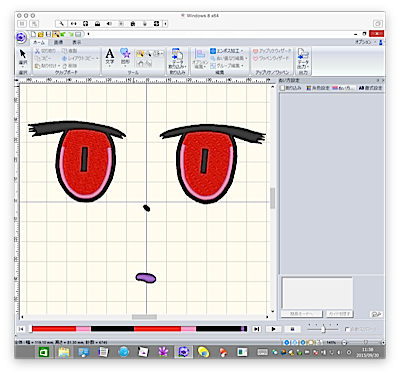Open the data import icon

point(178,59)
